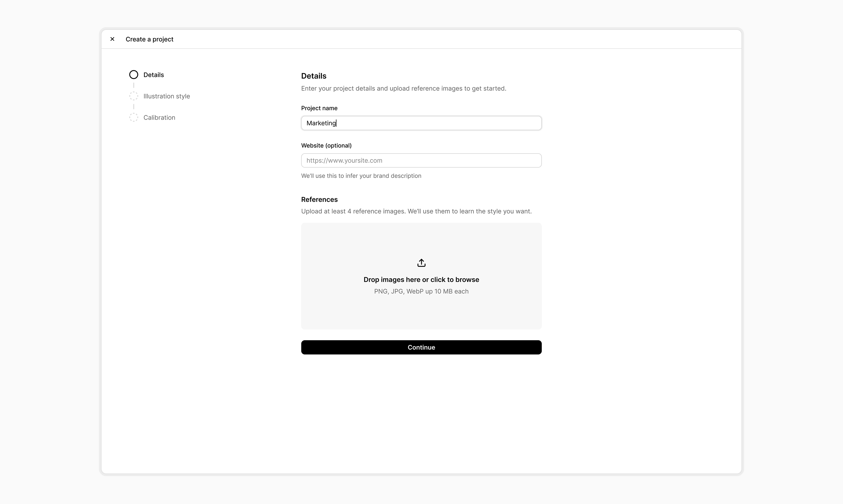Click the Website optional input field

tap(421, 160)
